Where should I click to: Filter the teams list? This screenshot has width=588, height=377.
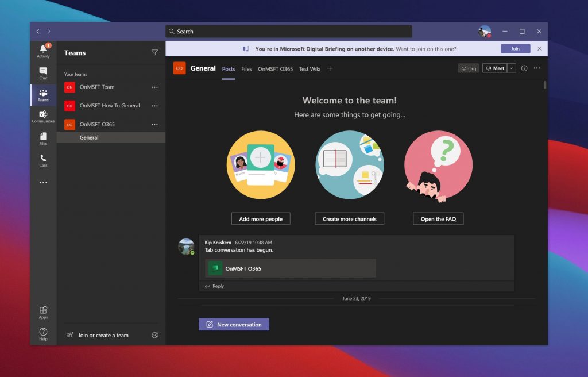point(154,52)
